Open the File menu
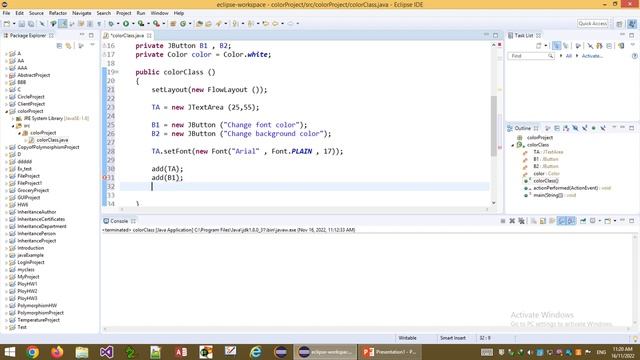The height and width of the screenshot is (360, 640). pyautogui.click(x=6, y=13)
